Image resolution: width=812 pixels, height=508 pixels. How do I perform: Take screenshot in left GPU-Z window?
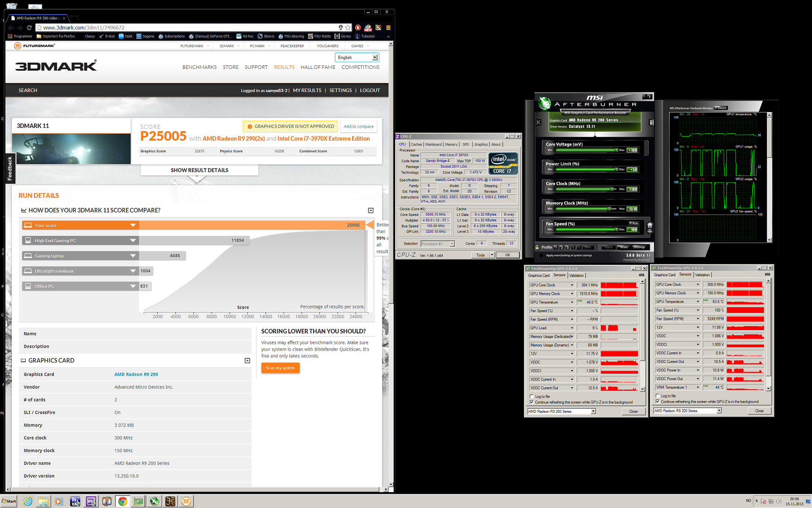(x=641, y=275)
